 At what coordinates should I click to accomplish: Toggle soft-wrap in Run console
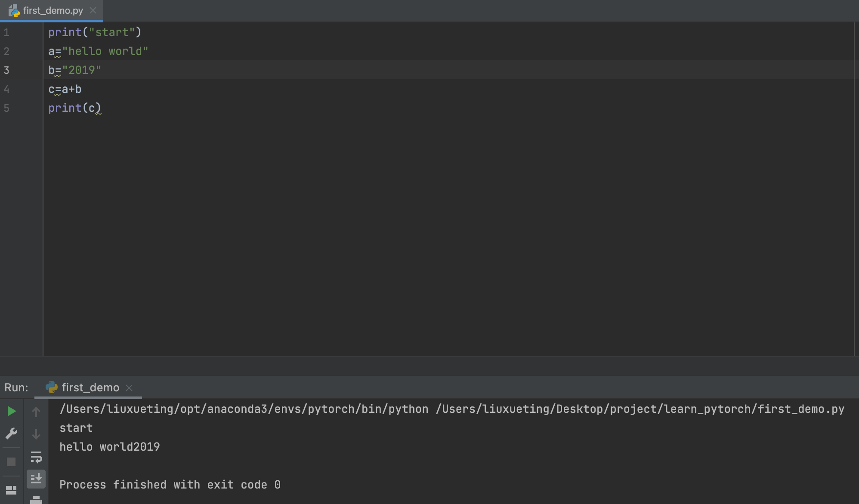[x=36, y=457]
